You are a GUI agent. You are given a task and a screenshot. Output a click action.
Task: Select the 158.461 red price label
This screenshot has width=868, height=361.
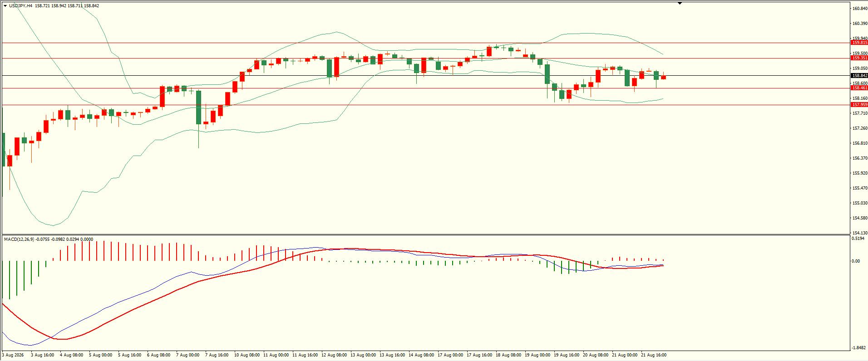coord(859,88)
